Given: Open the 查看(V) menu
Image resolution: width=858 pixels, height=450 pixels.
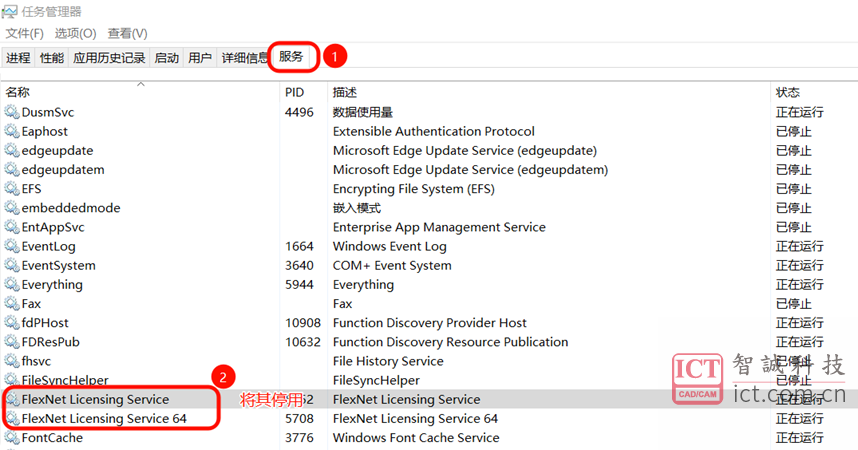Looking at the screenshot, I should click(x=127, y=34).
